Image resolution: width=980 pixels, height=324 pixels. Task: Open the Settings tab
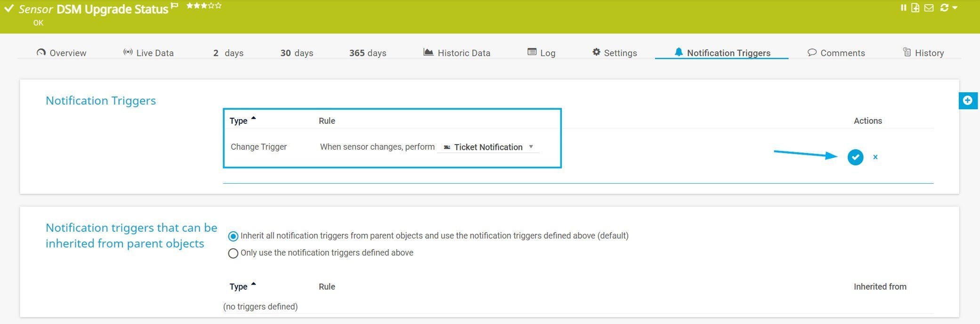coord(615,53)
